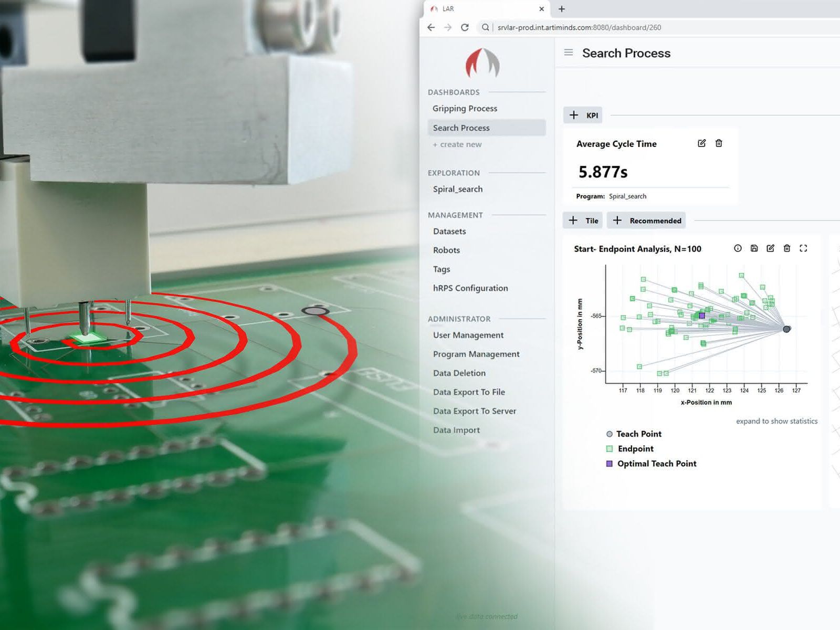Go back using the browser back arrow
This screenshot has height=630, width=840.
(431, 27)
